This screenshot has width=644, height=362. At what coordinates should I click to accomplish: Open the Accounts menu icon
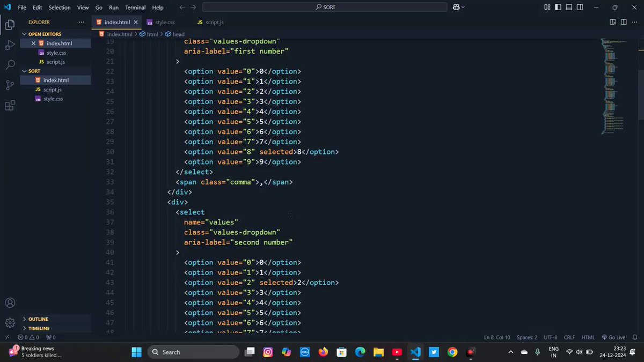point(10,303)
